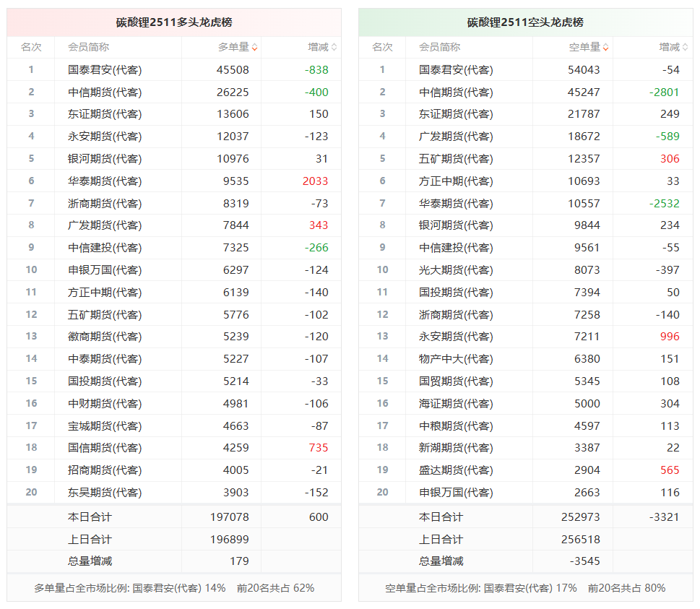Image resolution: width=700 pixels, height=609 pixels.
Task: Click red change value 735
Action: (319, 448)
